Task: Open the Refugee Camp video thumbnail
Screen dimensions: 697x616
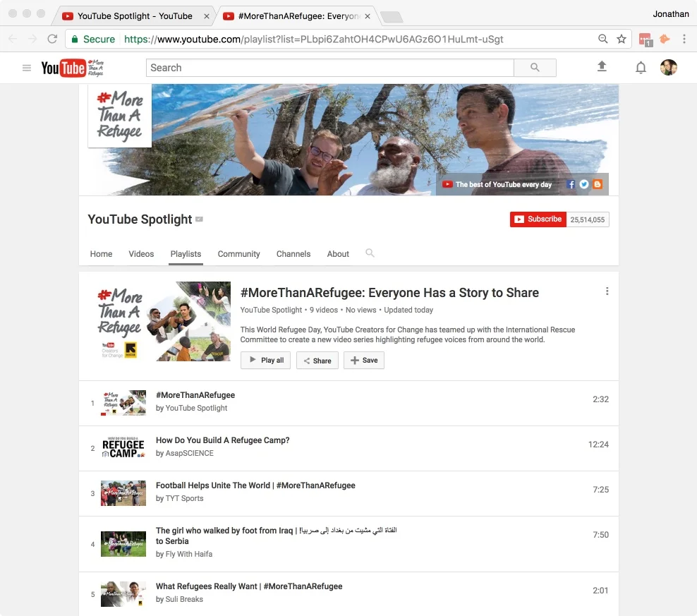Action: (123, 448)
